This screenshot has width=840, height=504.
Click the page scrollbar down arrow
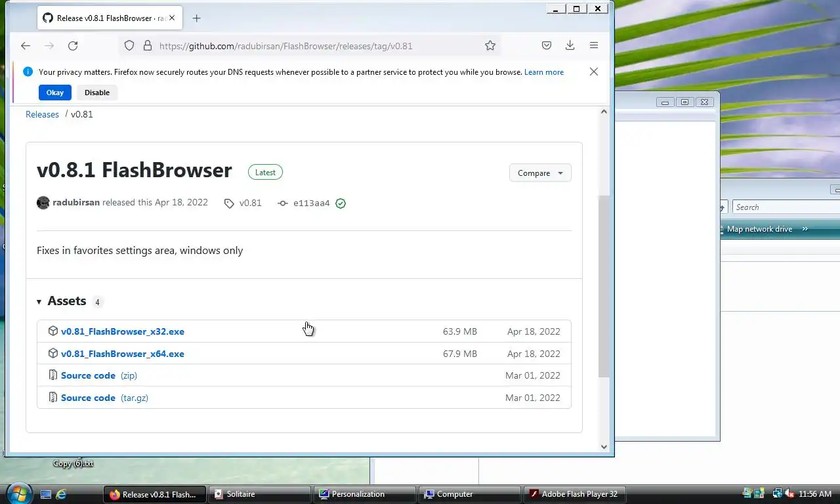pos(604,447)
